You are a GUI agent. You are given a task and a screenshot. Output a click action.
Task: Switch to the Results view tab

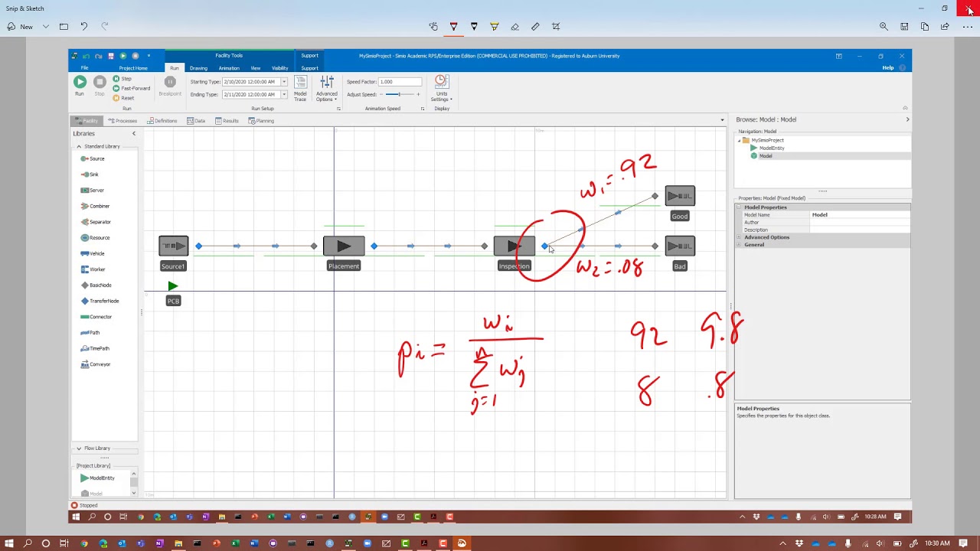click(x=227, y=121)
